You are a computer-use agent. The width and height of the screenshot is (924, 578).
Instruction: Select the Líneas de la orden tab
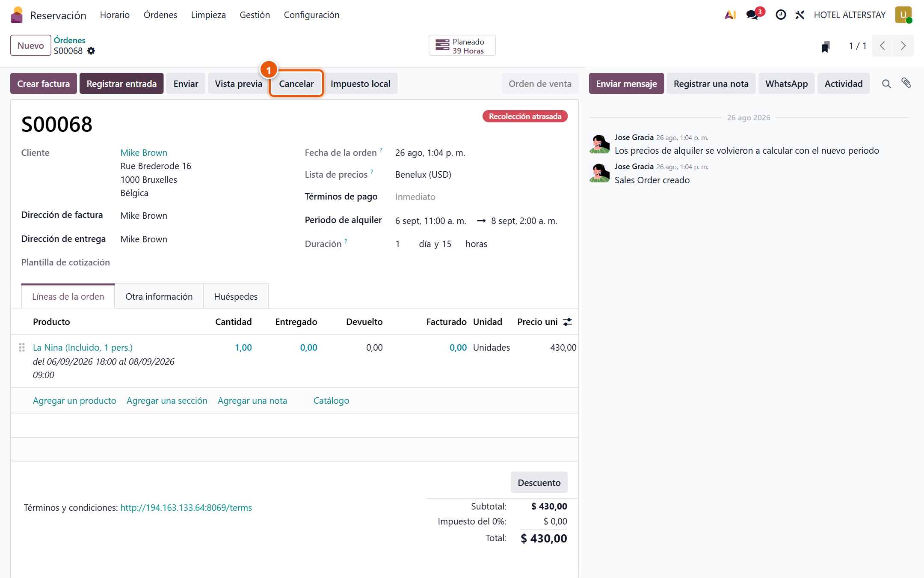(68, 296)
